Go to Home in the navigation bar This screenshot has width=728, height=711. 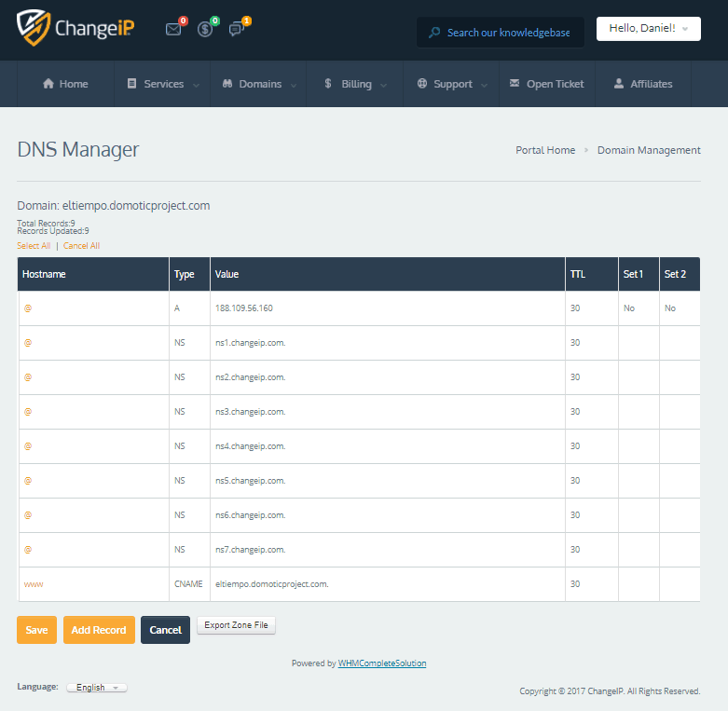[x=65, y=84]
